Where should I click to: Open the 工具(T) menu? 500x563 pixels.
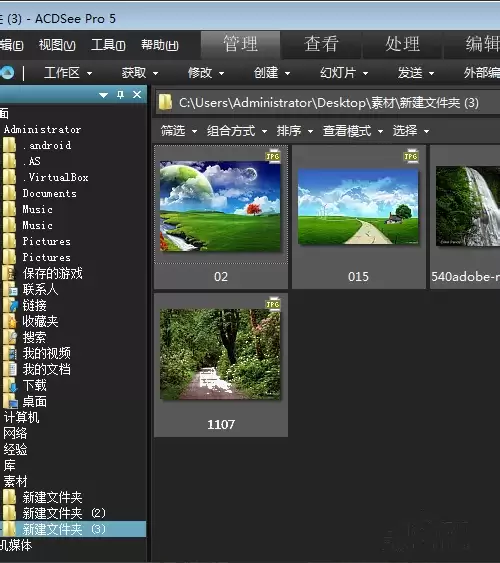coord(108,45)
